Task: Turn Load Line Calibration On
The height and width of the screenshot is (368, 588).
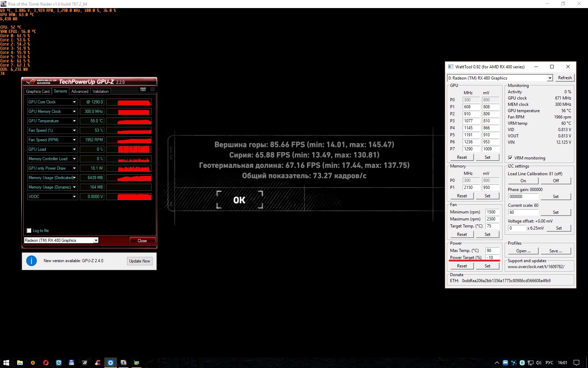Action: click(523, 181)
